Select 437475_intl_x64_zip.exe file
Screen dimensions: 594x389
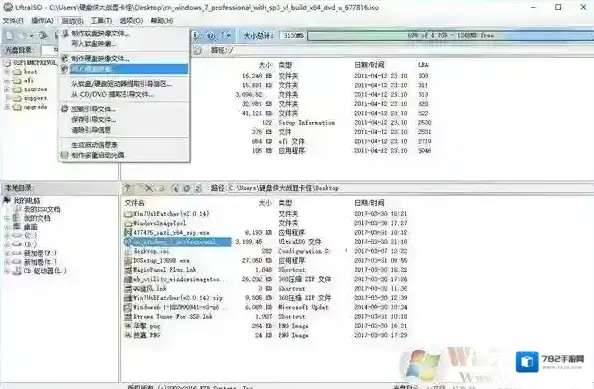pos(266,233)
